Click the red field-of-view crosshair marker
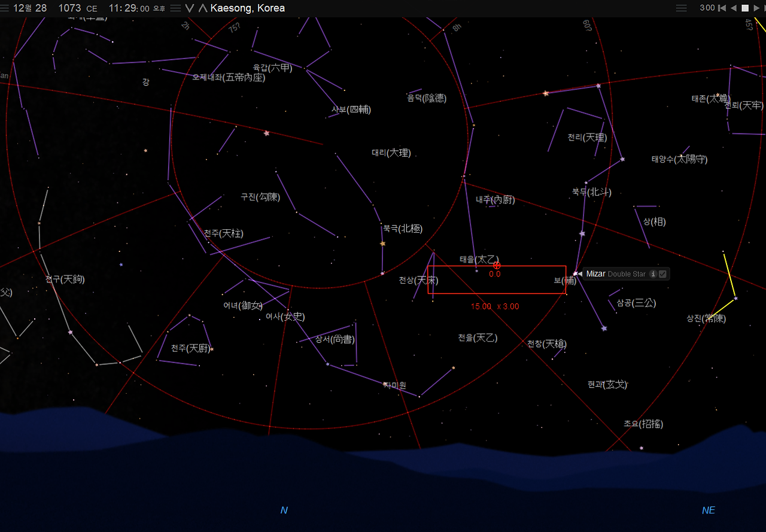This screenshot has height=532, width=766. [x=497, y=265]
